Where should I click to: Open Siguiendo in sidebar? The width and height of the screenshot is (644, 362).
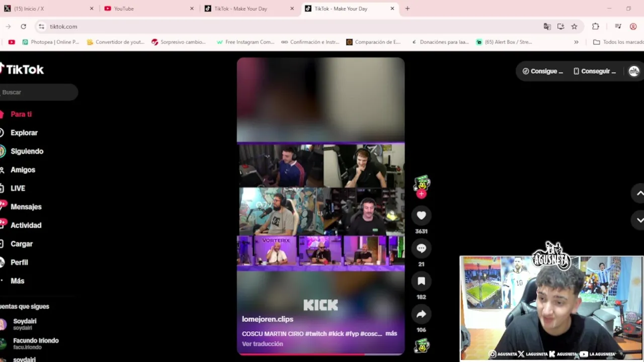click(x=27, y=151)
